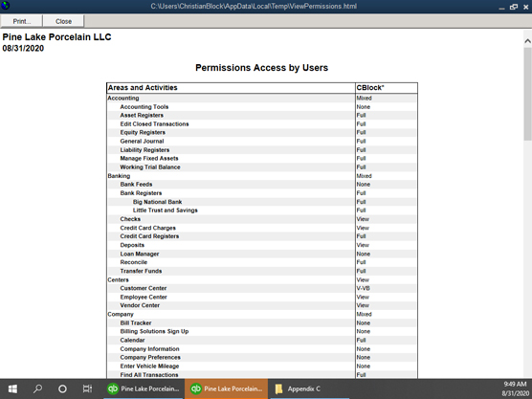Click the 'Mixed' value in the Company row
The width and height of the screenshot is (532, 399).
tap(364, 315)
